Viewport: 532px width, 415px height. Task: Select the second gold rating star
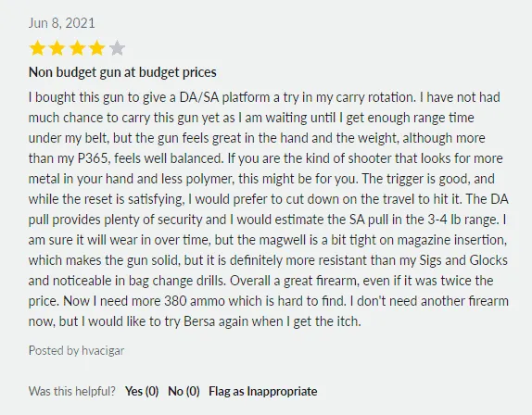click(x=57, y=48)
